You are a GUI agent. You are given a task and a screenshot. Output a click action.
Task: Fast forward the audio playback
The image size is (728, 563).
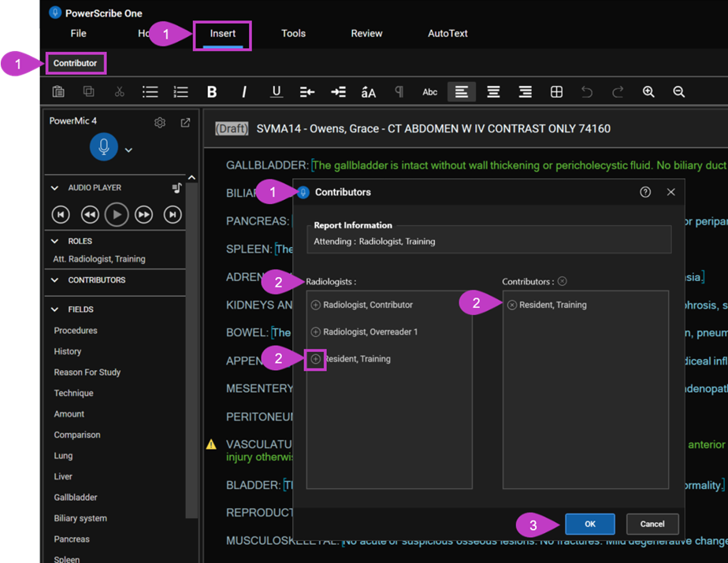point(144,214)
